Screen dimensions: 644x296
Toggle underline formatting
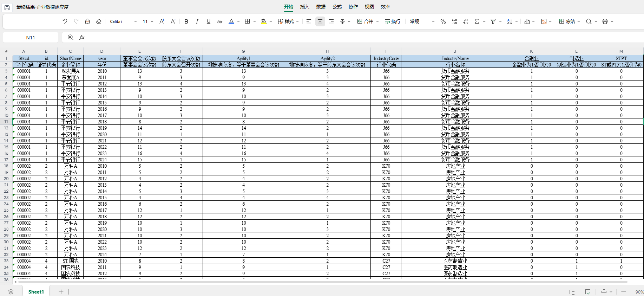point(209,21)
